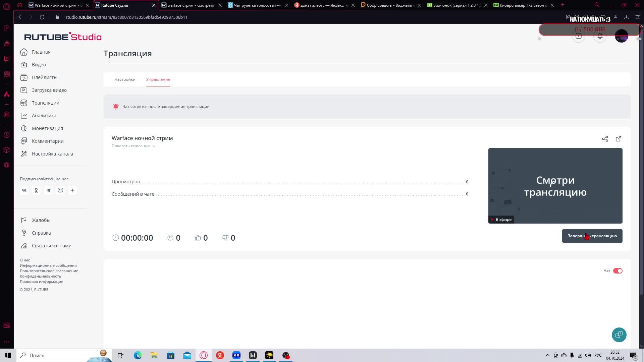644x362 pixels.
Task: Show hidden system tray icons
Action: pos(547,355)
